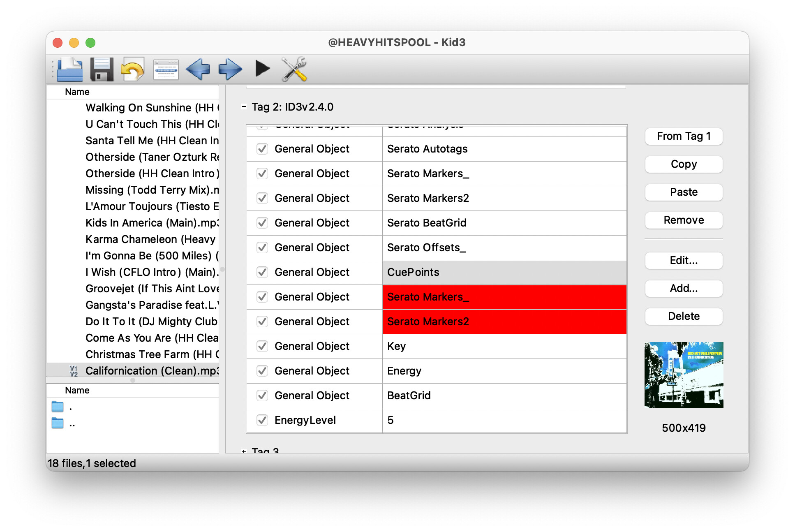Image resolution: width=795 pixels, height=532 pixels.
Task: Delete the selected frame
Action: 684,316
